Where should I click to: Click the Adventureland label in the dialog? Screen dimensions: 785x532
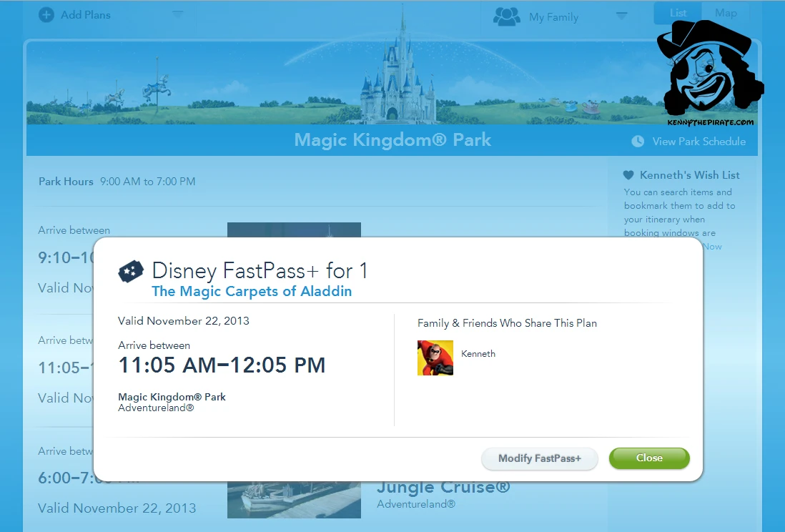click(x=156, y=408)
